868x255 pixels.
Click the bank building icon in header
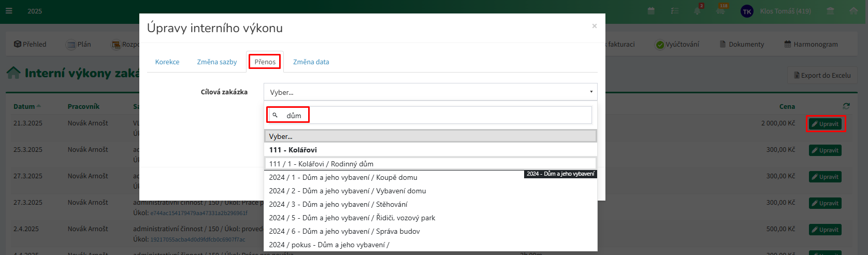pyautogui.click(x=830, y=11)
